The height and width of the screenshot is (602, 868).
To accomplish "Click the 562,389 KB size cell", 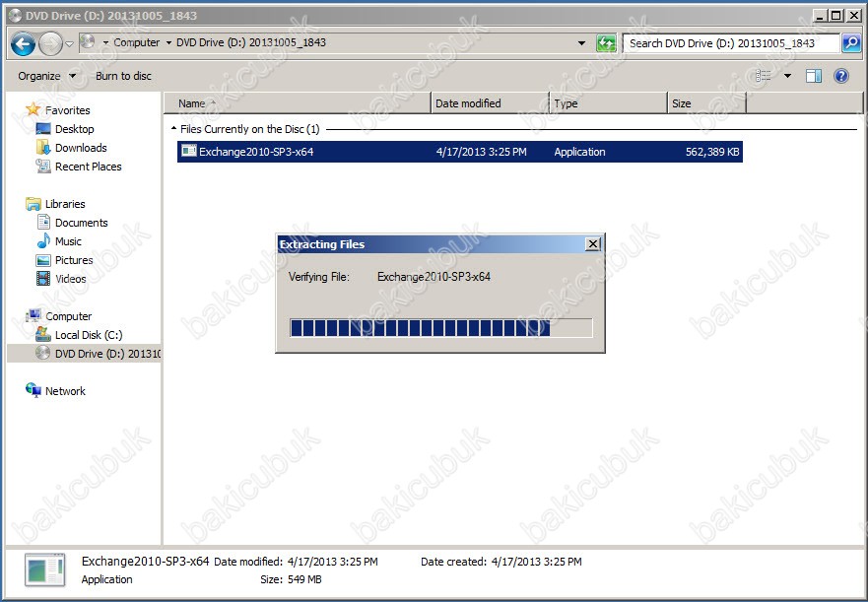I will point(712,152).
